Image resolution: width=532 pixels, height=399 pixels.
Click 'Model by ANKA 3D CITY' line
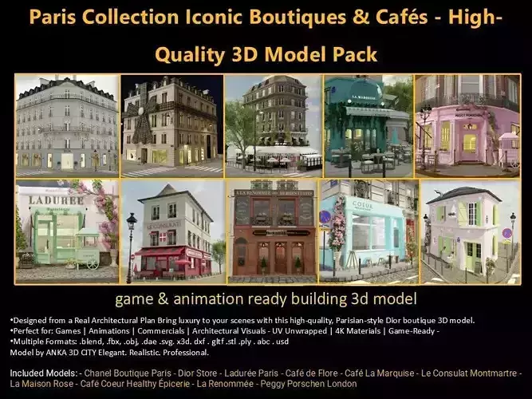click(109, 353)
